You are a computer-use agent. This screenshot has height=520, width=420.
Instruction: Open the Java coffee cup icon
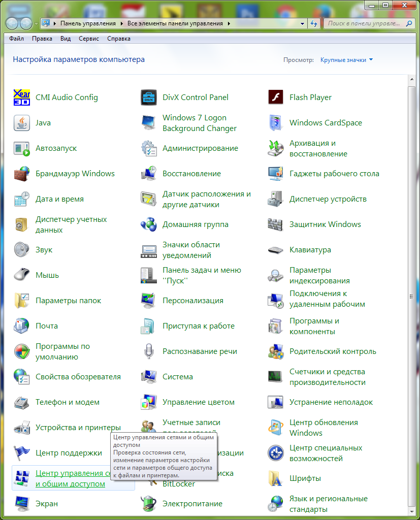coord(21,123)
